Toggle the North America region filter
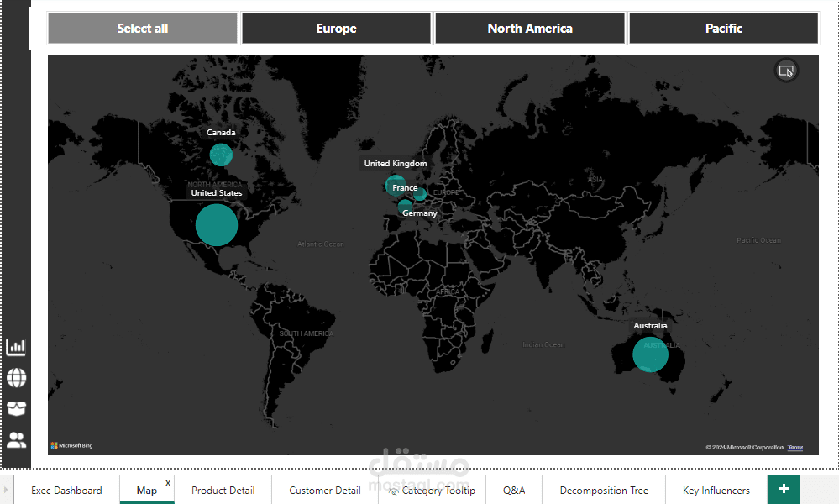839x504 pixels. [530, 29]
